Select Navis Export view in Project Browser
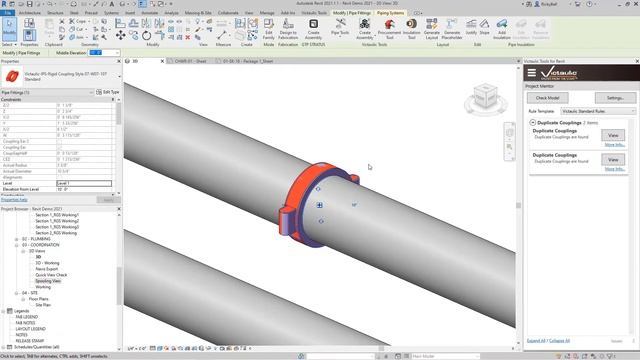 (47, 269)
